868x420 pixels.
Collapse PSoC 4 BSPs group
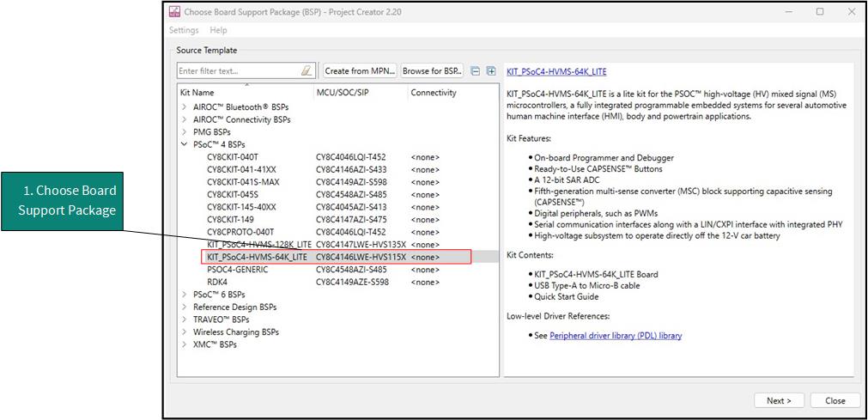pyautogui.click(x=184, y=144)
